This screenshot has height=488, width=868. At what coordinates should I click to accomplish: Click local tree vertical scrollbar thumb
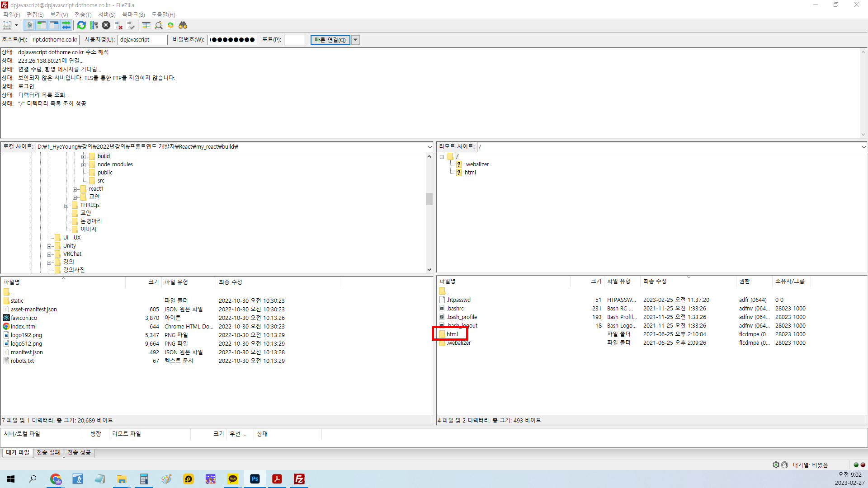[x=429, y=199]
